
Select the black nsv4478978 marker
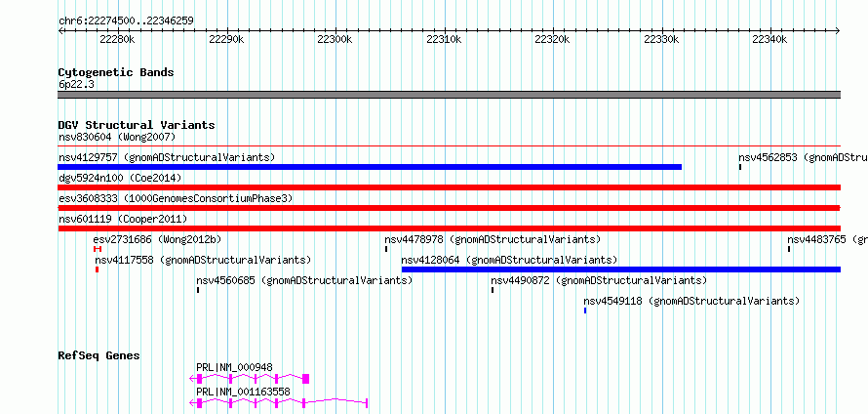pos(386,249)
